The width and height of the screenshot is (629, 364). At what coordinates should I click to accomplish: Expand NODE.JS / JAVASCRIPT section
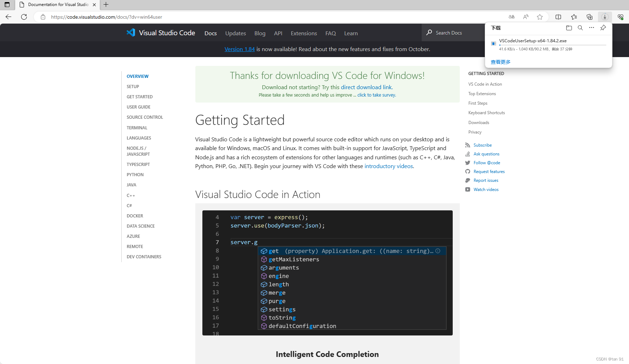point(138,151)
